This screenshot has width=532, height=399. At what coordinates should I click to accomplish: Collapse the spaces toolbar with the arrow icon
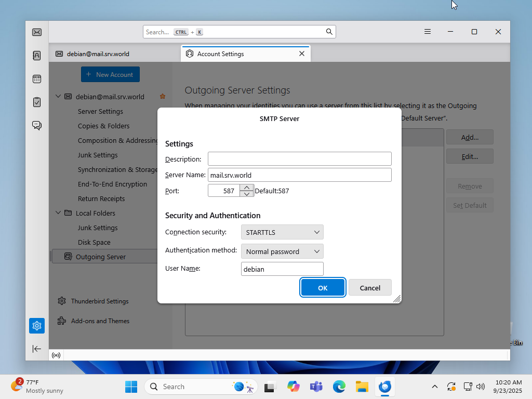coord(36,349)
